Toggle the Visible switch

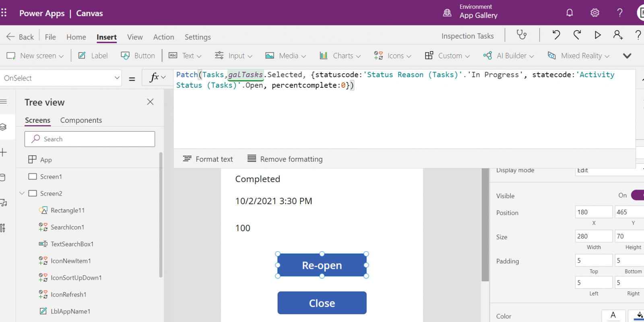tap(637, 195)
